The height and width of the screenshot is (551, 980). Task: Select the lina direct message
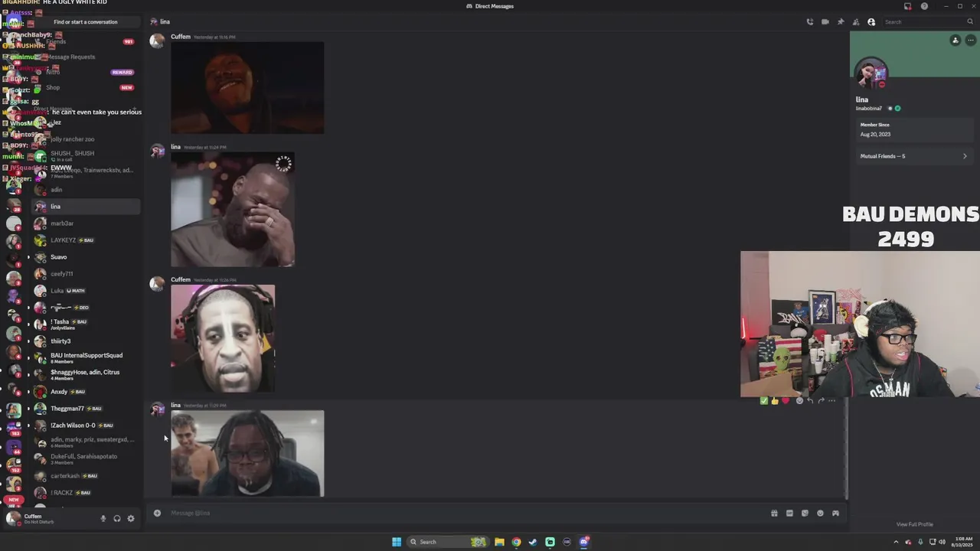[86, 207]
